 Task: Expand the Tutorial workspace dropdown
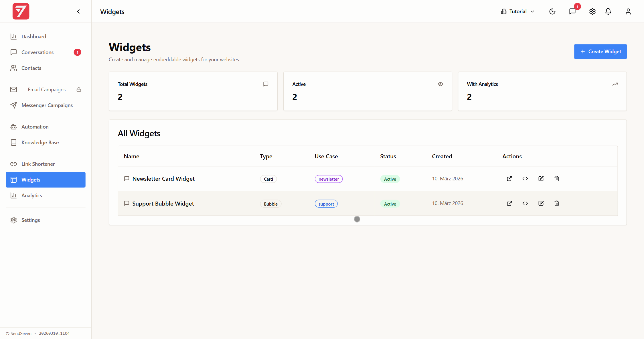(518, 11)
